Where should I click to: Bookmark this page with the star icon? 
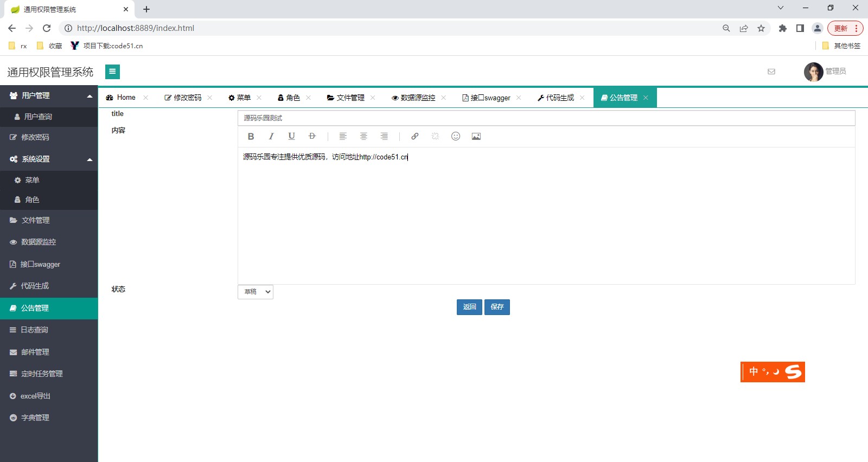[761, 28]
